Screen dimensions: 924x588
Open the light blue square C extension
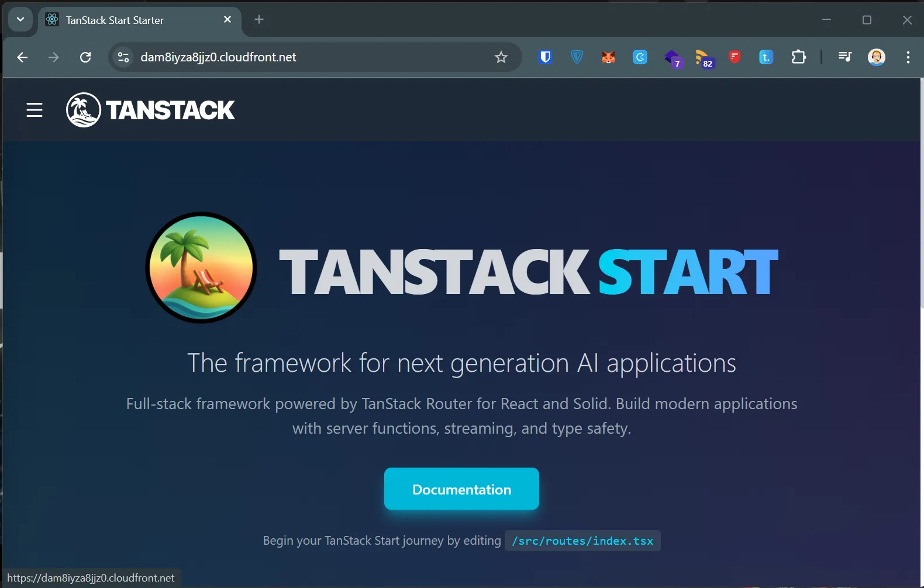640,57
